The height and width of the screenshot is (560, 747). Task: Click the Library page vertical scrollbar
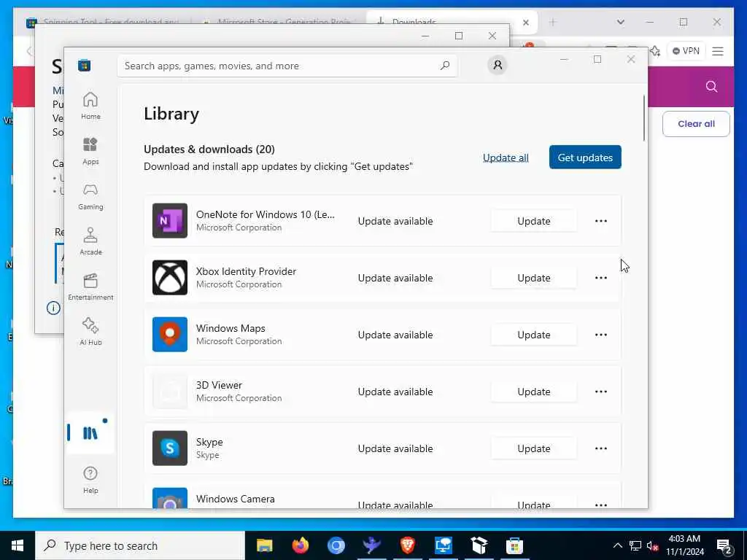tap(644, 118)
